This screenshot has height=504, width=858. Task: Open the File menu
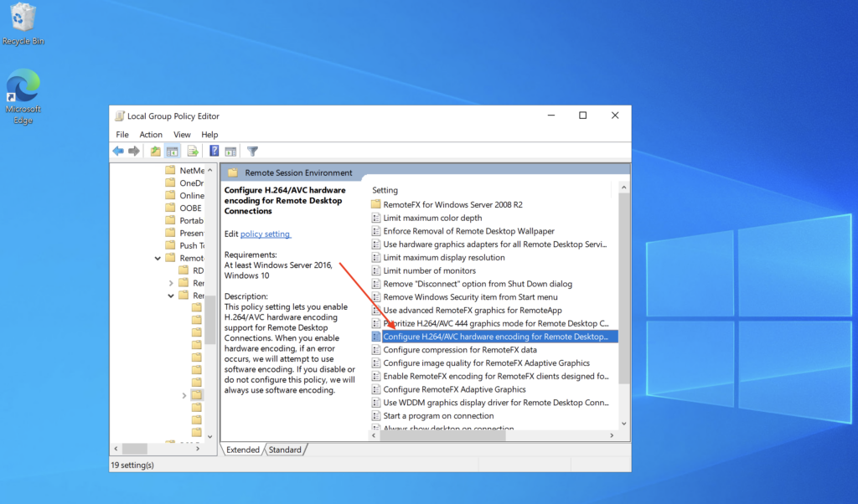(122, 135)
